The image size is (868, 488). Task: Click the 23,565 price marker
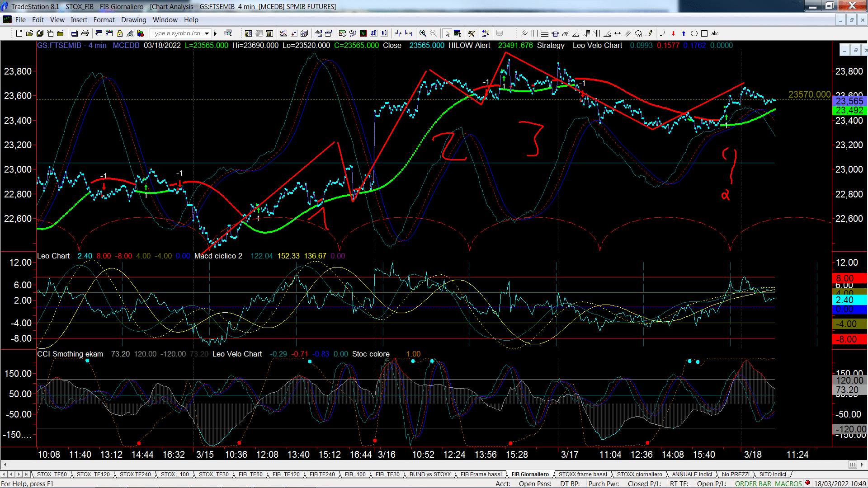pos(849,101)
